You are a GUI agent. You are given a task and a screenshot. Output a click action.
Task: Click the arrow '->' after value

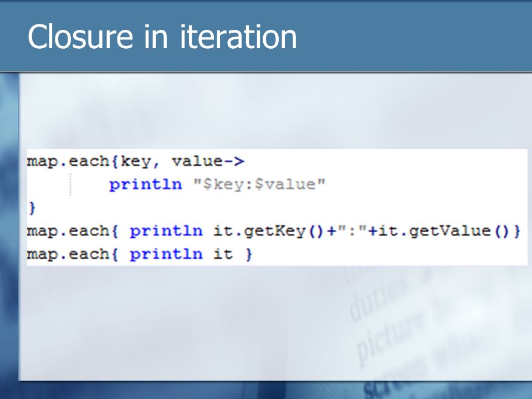(234, 161)
